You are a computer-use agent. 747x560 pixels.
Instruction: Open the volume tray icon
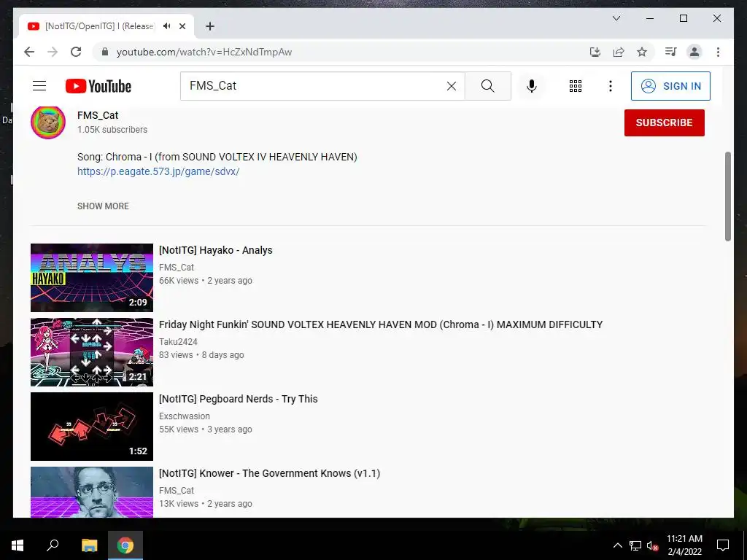click(x=652, y=545)
